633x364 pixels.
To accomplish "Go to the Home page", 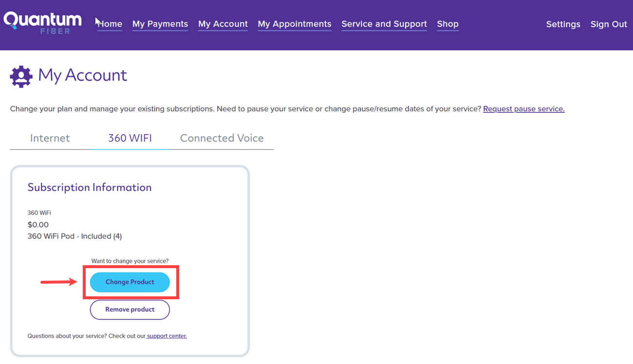I will point(111,24).
